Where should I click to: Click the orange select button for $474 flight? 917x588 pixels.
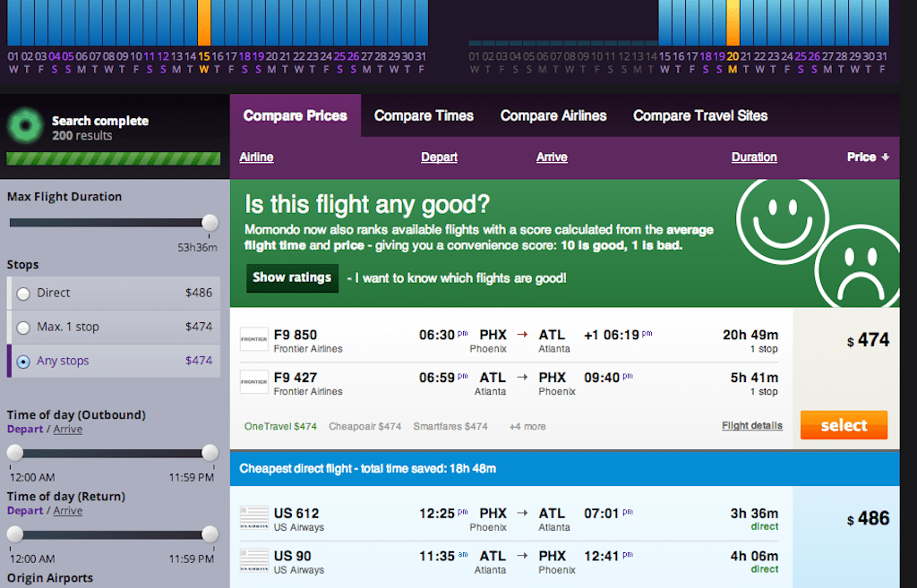point(844,425)
